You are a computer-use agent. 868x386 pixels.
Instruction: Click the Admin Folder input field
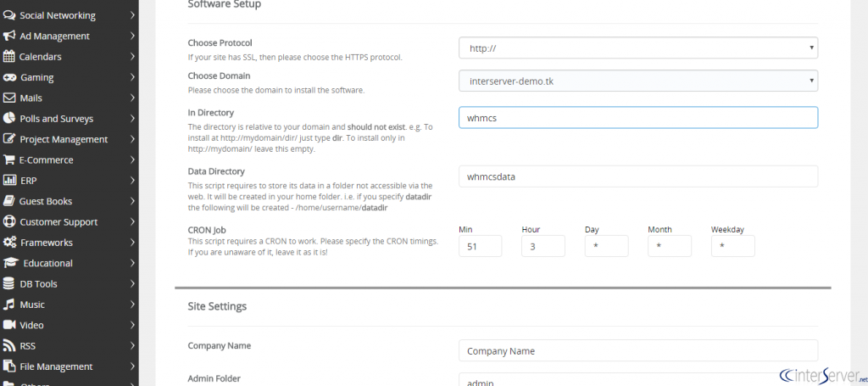pyautogui.click(x=638, y=380)
